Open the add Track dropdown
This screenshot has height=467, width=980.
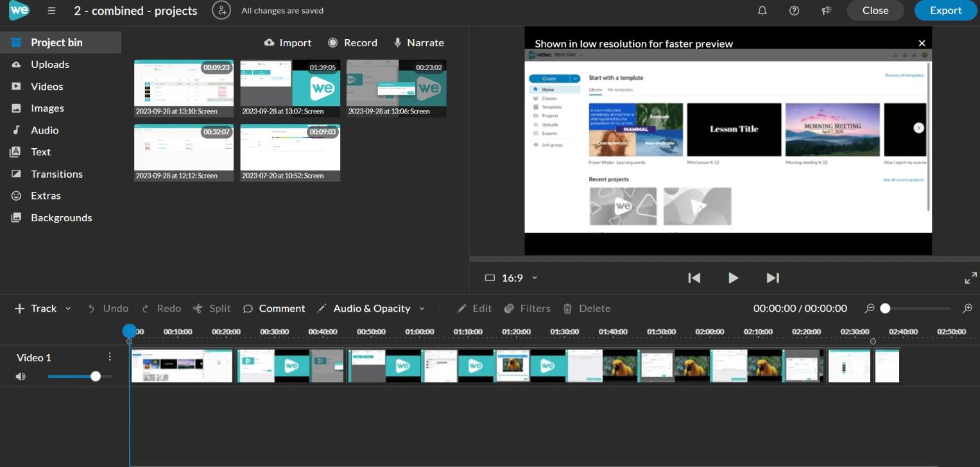43,309
